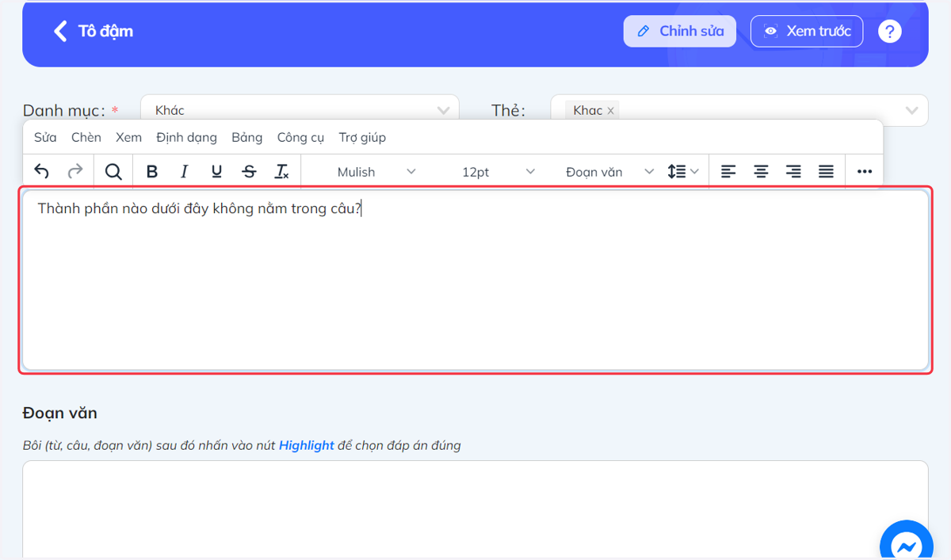Image resolution: width=951 pixels, height=560 pixels.
Task: Click the Đoạn văn section heading
Action: [60, 413]
